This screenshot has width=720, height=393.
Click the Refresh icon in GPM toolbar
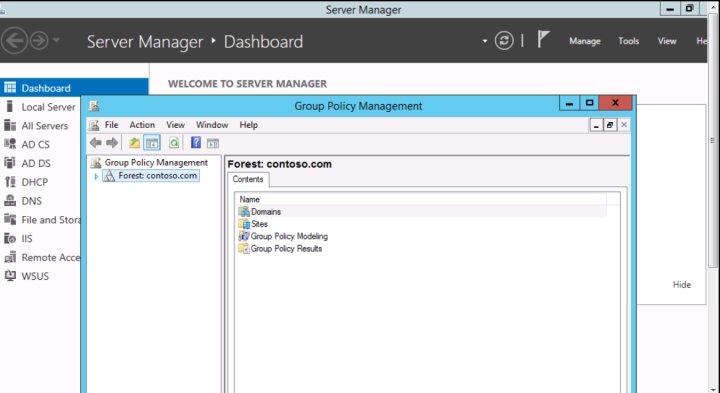[174, 143]
